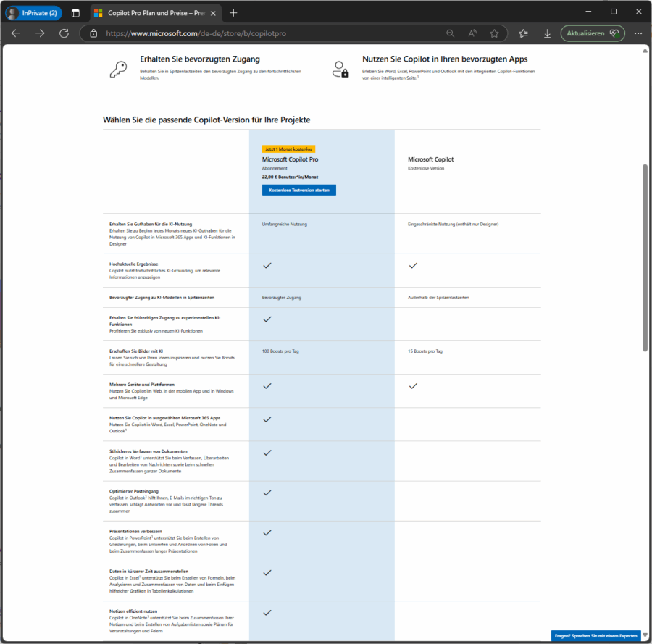This screenshot has width=652, height=644.
Task: Click Erschaffen Sie Bilder mit KI row title
Action: [136, 351]
